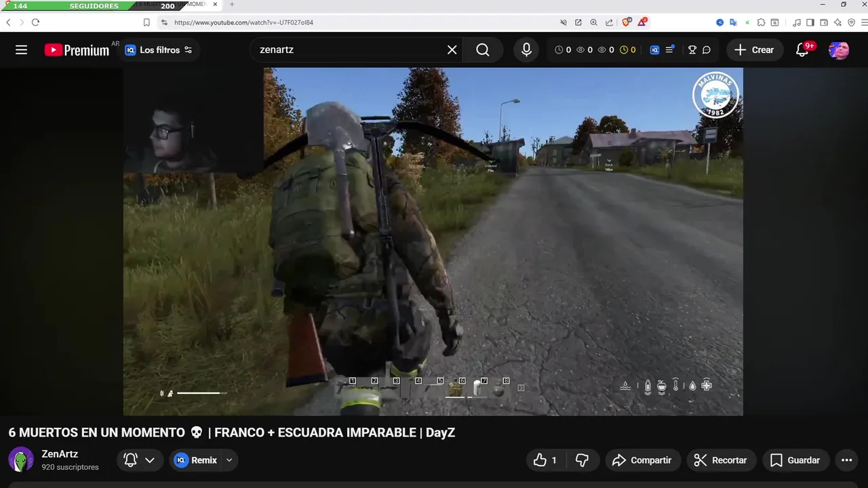Screen dimensions: 868x488
Task: Open a new tab with plus button
Action: (232, 5)
